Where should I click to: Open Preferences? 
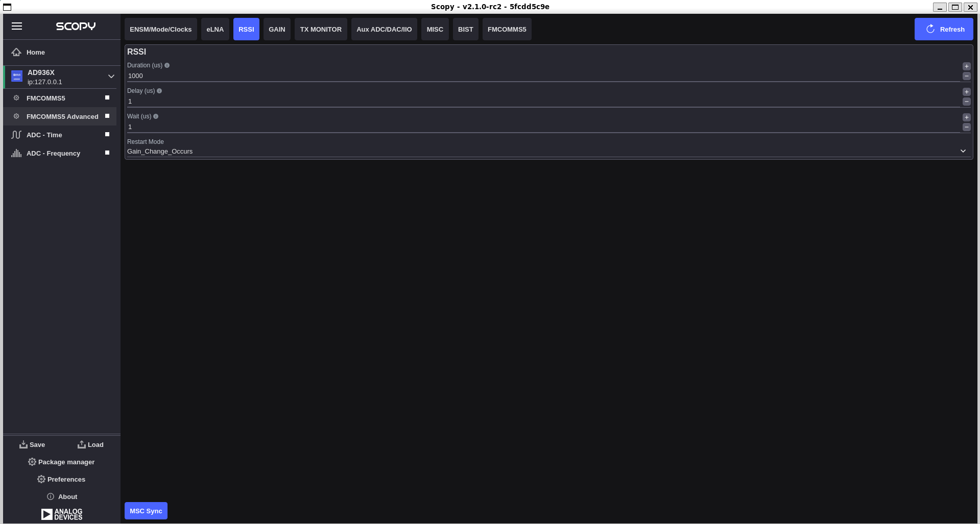click(x=61, y=479)
